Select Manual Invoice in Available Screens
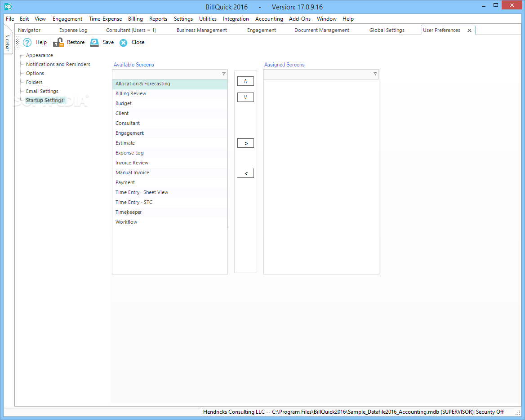Image resolution: width=525 pixels, height=420 pixels. coord(170,172)
